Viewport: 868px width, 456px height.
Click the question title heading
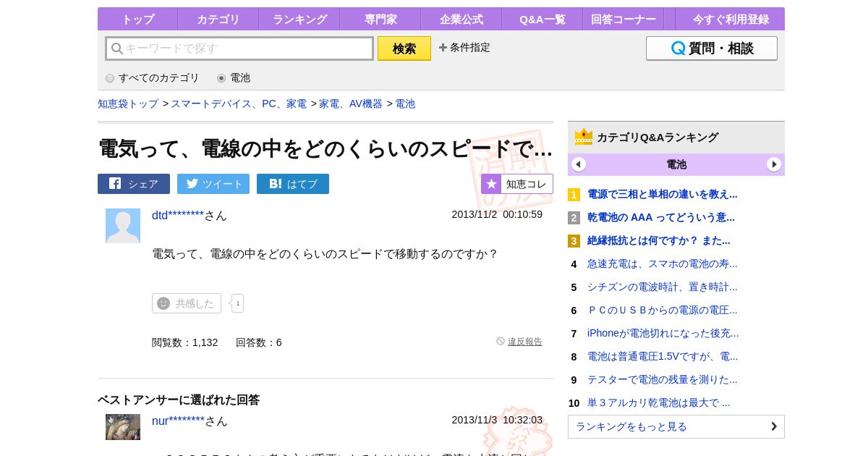coord(325,148)
